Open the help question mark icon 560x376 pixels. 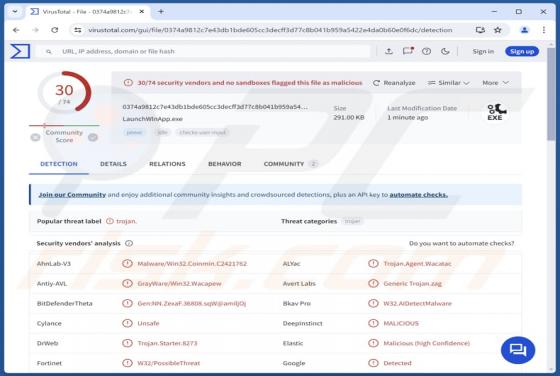(426, 51)
